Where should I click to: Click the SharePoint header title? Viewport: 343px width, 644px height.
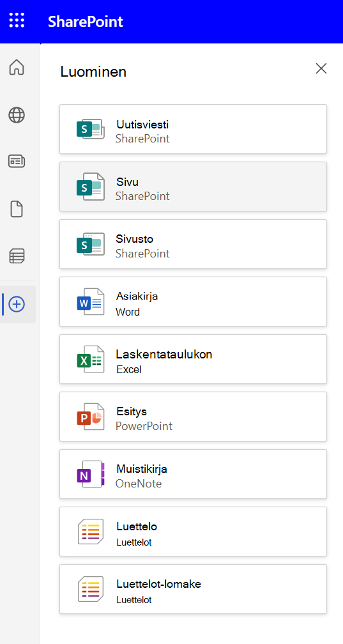(86, 21)
